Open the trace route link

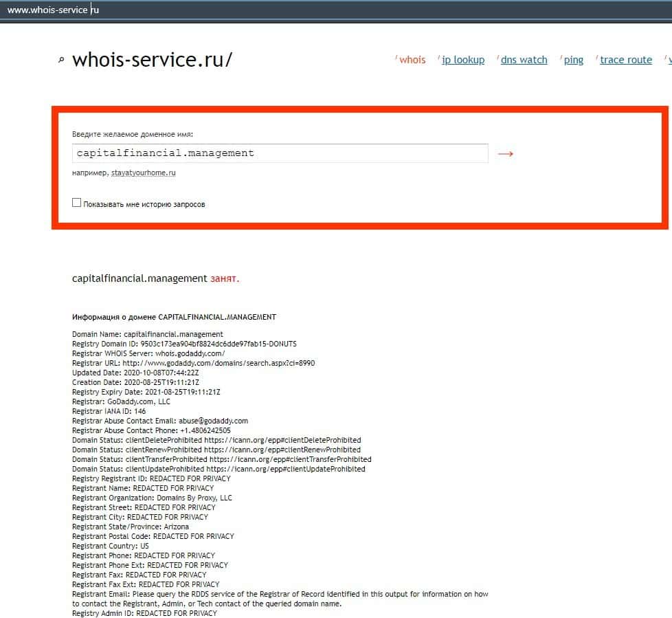coord(626,60)
